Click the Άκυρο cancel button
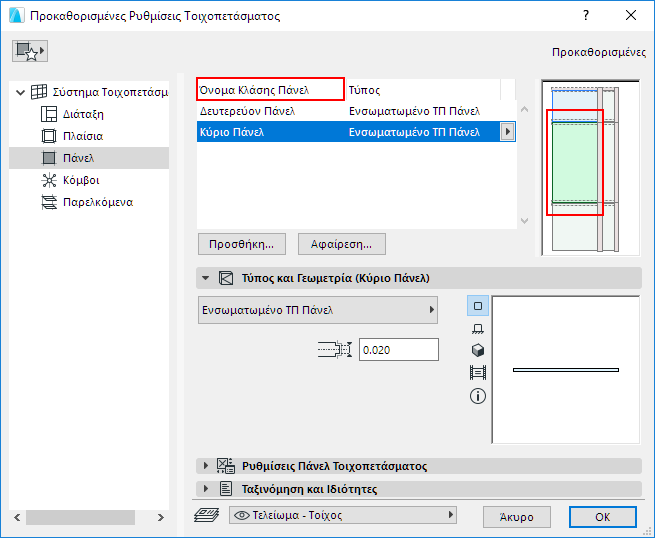Image resolution: width=655 pixels, height=538 pixels. pyautogui.click(x=517, y=517)
